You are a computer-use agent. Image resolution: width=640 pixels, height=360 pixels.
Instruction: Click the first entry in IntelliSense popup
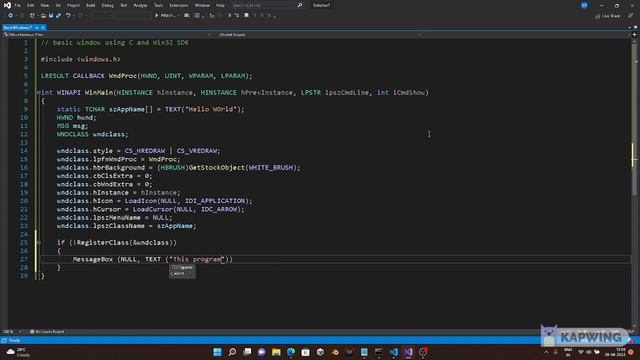[182, 267]
